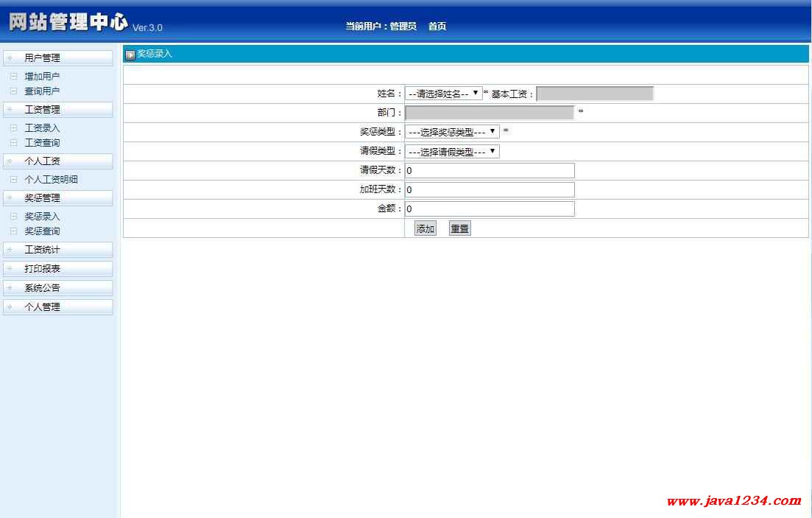Focus the 加班天数 input field
This screenshot has height=518, width=812.
tap(490, 190)
